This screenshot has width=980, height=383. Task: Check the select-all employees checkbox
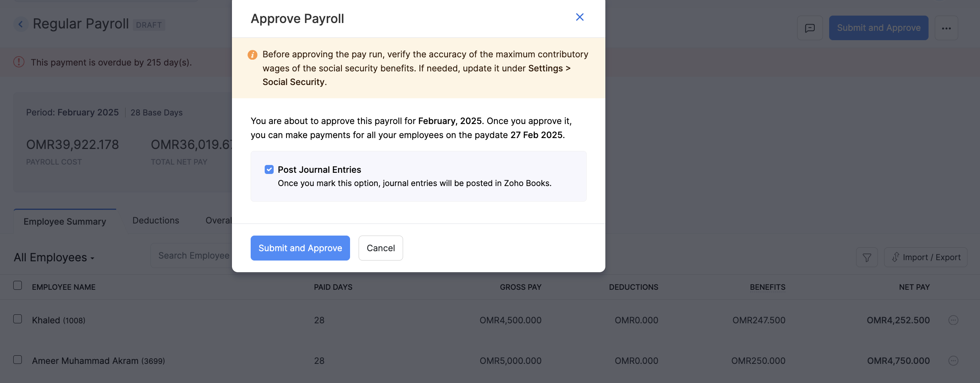click(x=17, y=285)
